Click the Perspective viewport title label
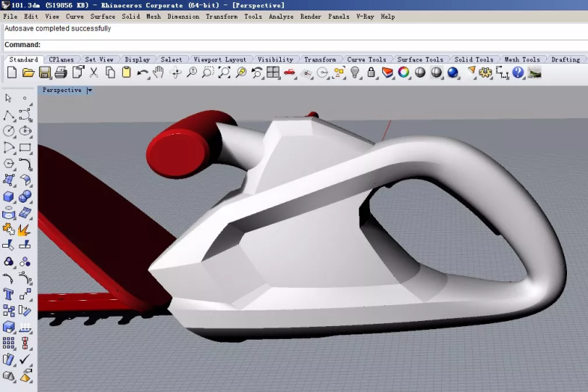 (x=62, y=91)
